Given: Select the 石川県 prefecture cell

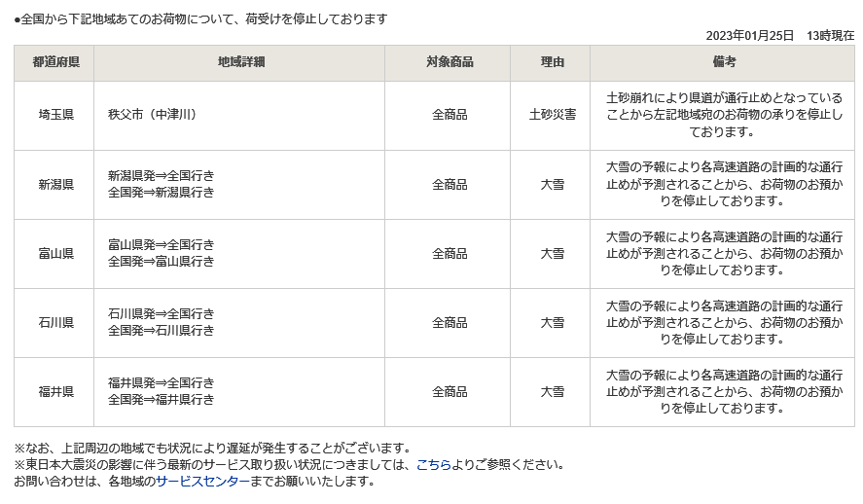Looking at the screenshot, I should pos(54,323).
